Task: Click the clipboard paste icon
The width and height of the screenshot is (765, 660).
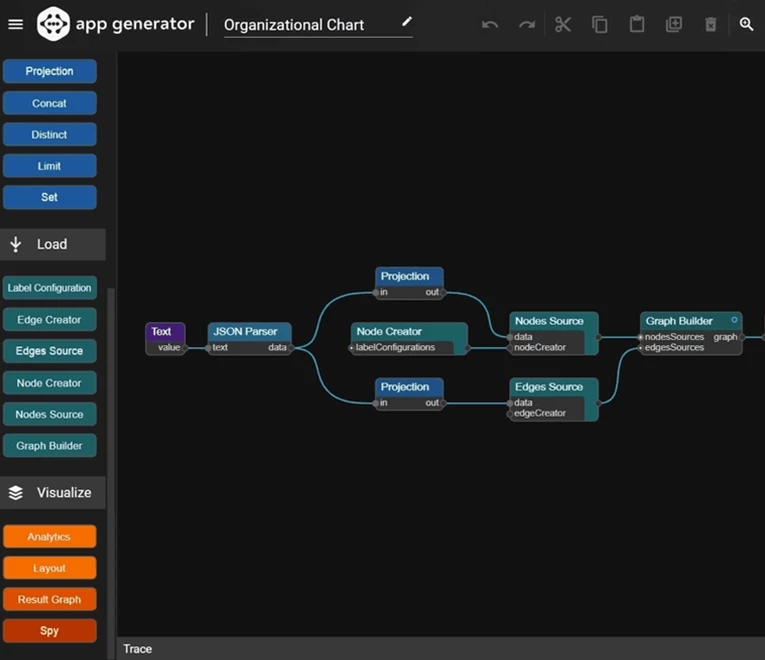Action: click(x=637, y=24)
